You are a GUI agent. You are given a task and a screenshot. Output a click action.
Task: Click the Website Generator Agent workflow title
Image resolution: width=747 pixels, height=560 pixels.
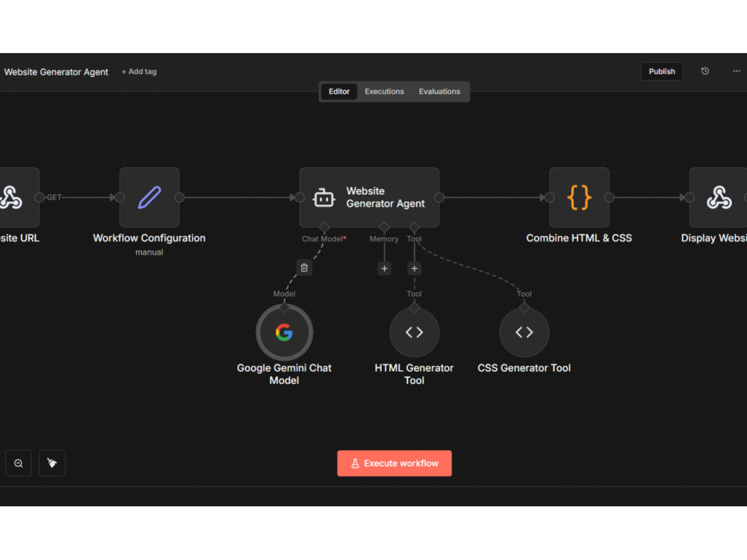[x=56, y=72]
